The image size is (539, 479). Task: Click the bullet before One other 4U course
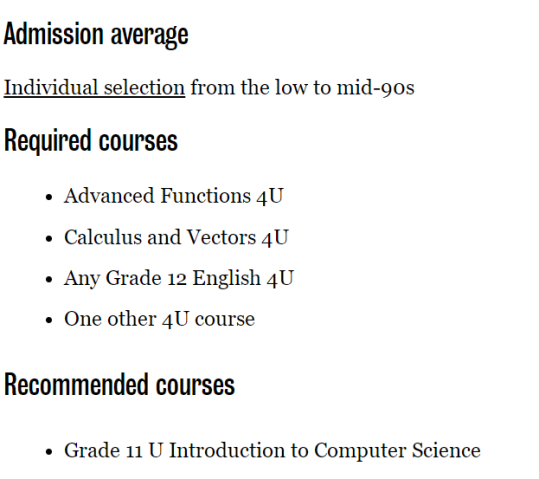pos(49,320)
